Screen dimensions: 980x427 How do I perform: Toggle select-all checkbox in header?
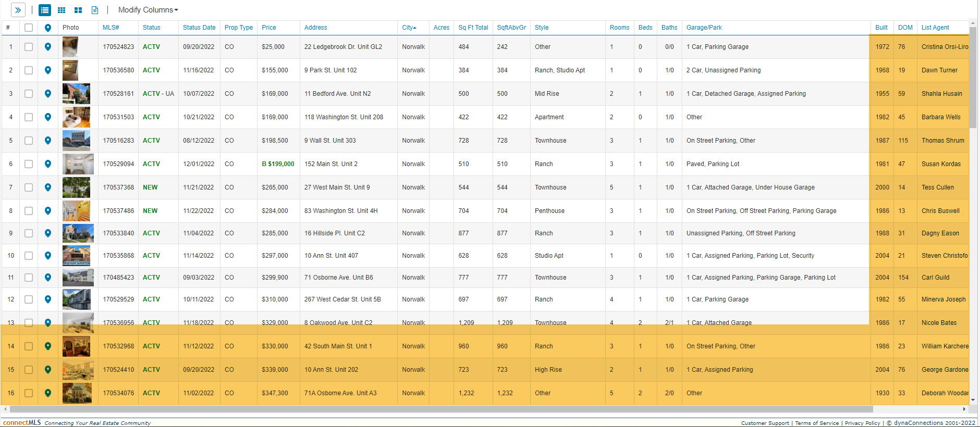coord(29,28)
